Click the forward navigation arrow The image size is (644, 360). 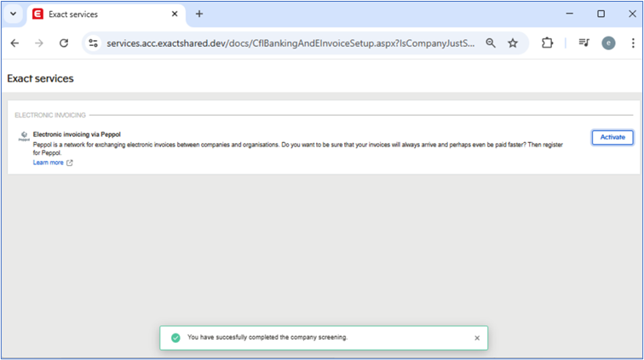(38, 43)
